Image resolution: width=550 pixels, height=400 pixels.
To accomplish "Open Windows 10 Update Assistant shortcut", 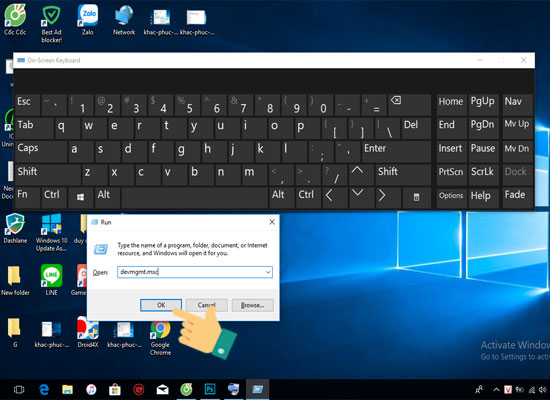I will click(52, 232).
